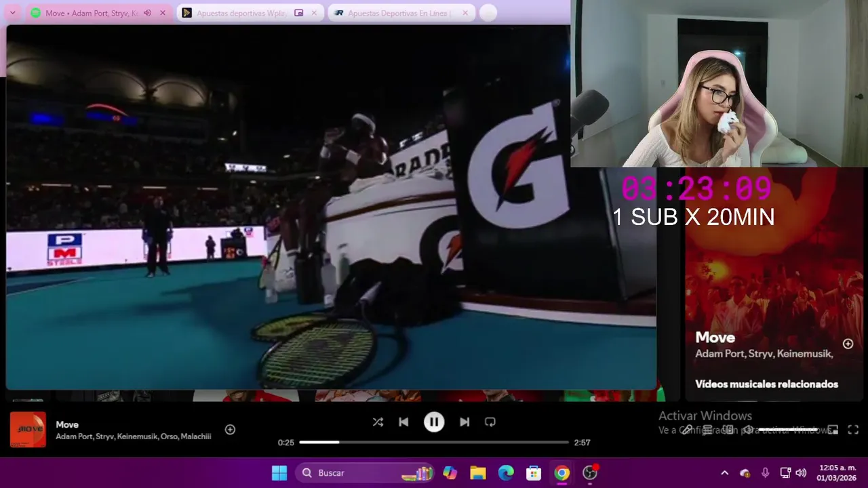Toggle shuffle mode in Spotify
868x488 pixels.
378,422
